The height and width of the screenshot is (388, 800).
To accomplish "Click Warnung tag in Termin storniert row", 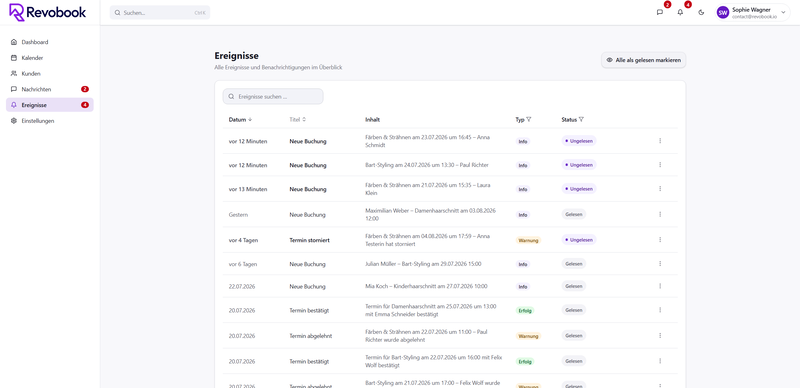I will click(528, 240).
